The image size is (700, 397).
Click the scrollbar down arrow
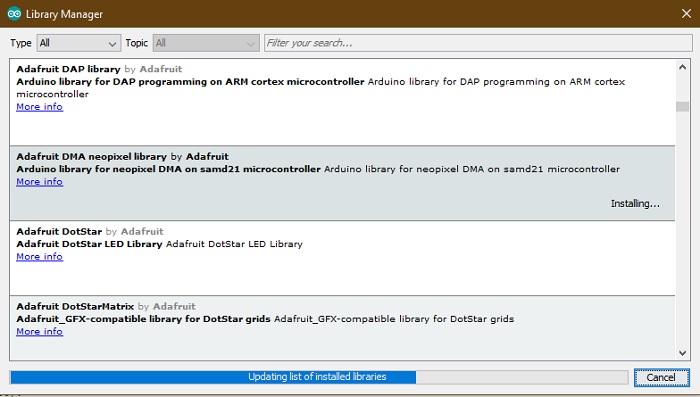(x=682, y=353)
